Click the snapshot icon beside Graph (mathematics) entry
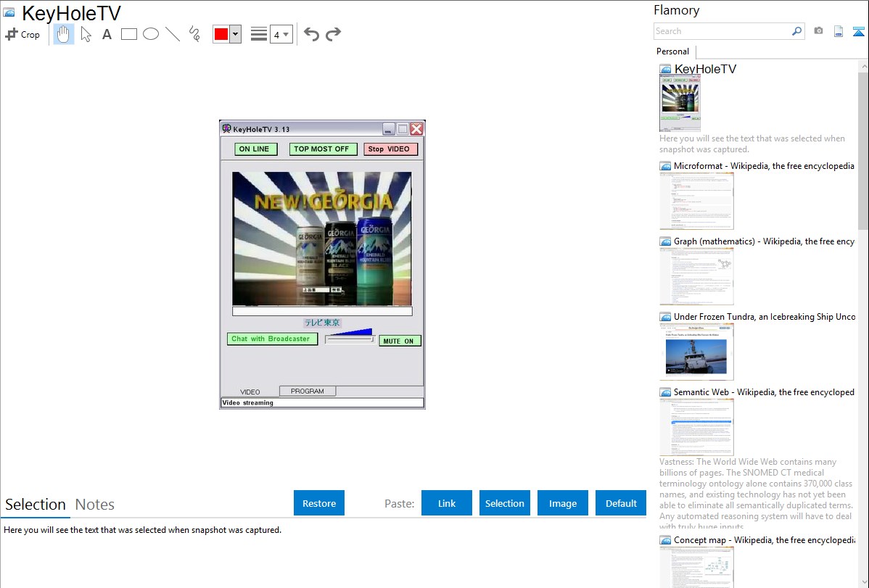Image resolution: width=869 pixels, height=588 pixels. pyautogui.click(x=665, y=241)
